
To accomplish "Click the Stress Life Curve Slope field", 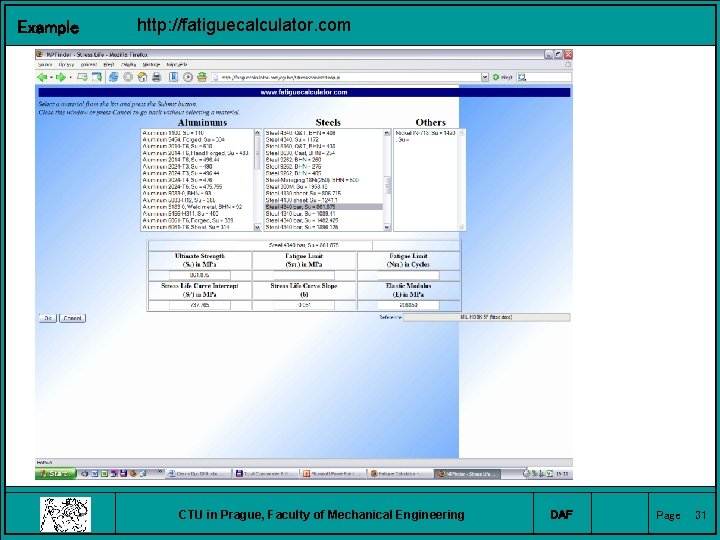I will coord(304,305).
